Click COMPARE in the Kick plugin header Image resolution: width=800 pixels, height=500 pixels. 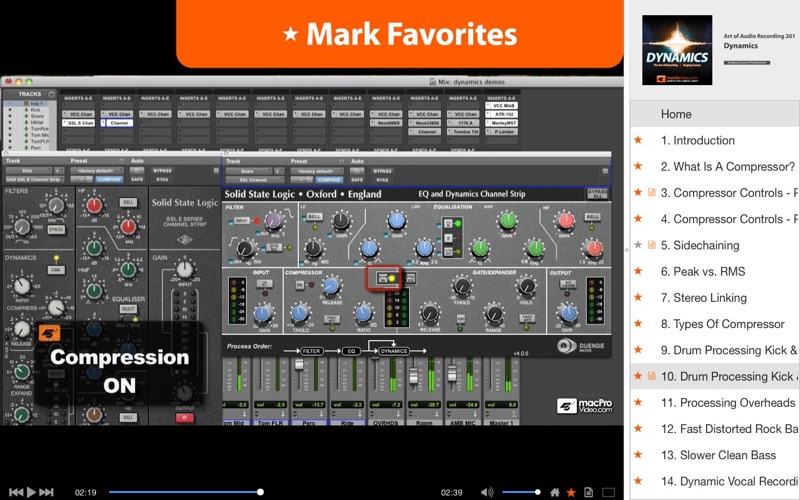109,179
